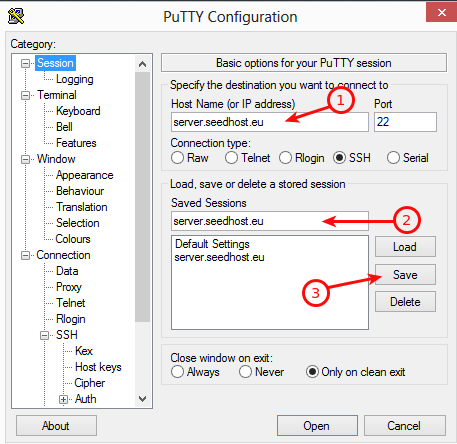Image resolution: width=457 pixels, height=444 pixels.
Task: Select the Serial connection type
Action: (393, 158)
